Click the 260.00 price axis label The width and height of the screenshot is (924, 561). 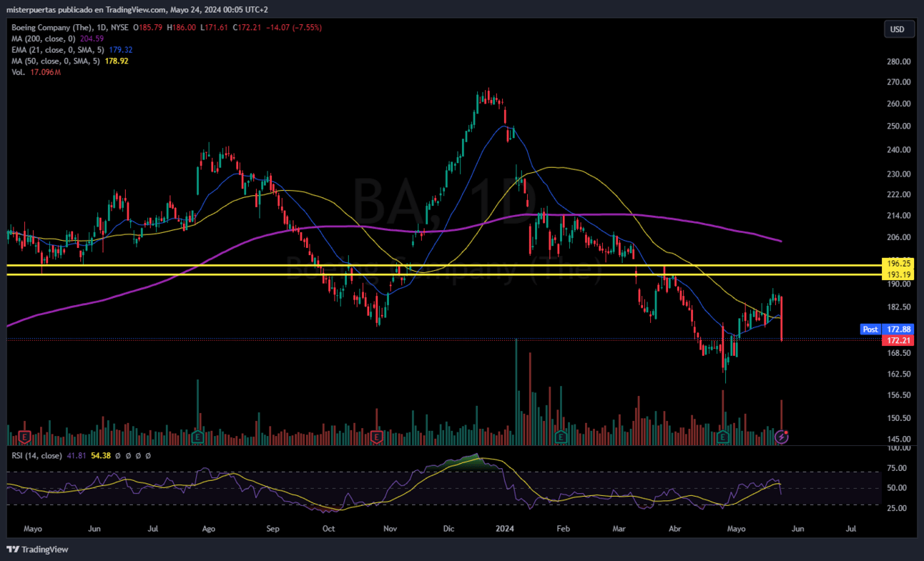(x=899, y=104)
